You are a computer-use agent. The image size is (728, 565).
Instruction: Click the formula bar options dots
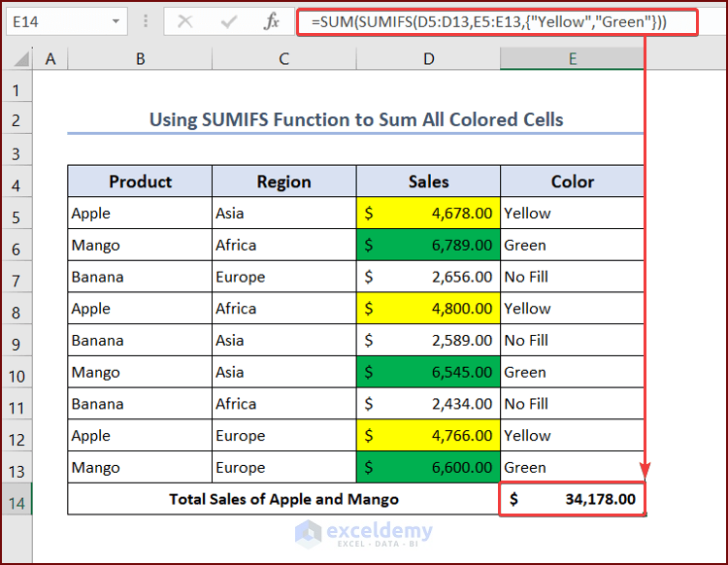coord(146,21)
